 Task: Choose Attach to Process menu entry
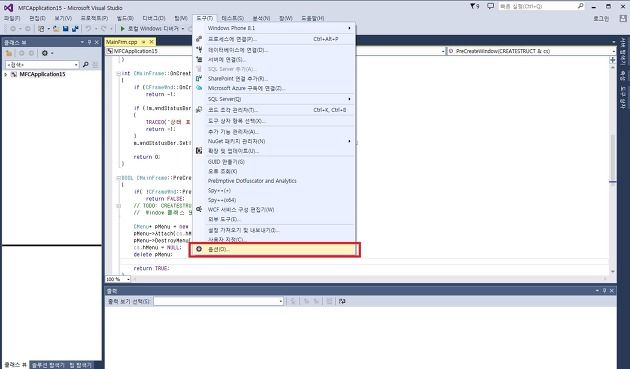point(274,39)
